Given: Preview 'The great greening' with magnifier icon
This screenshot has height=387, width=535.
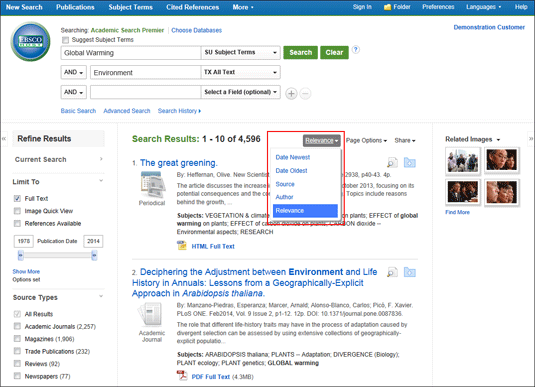Looking at the screenshot, I should tap(392, 163).
